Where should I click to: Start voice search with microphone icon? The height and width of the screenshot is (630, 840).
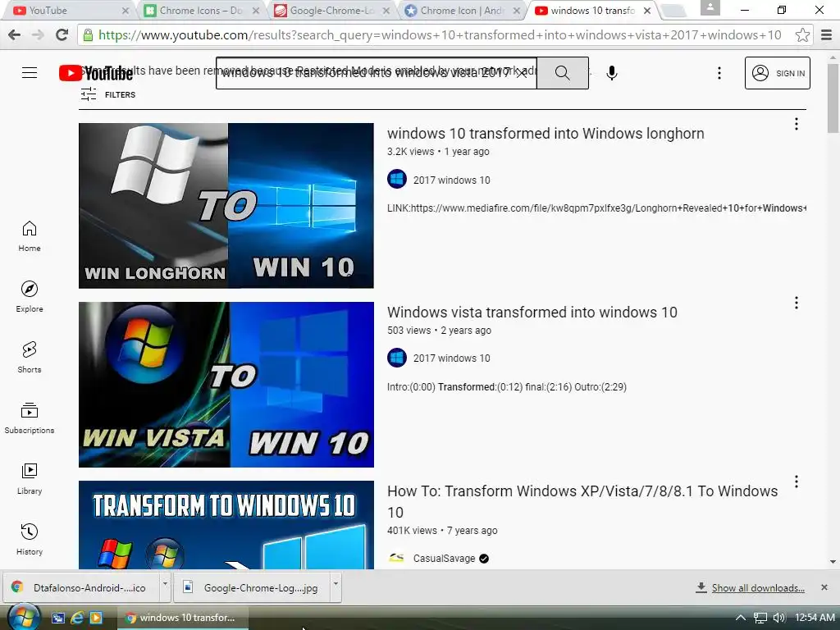(612, 73)
